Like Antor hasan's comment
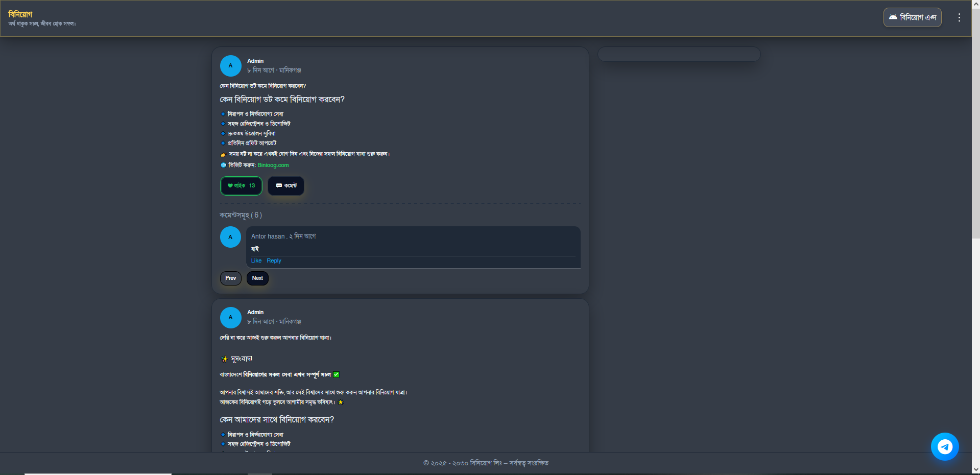The height and width of the screenshot is (475, 980). 256,261
